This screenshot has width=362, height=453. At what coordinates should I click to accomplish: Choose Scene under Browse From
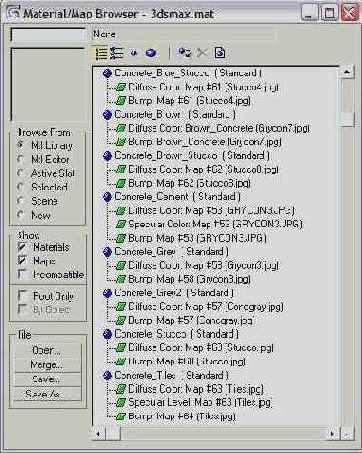point(21,201)
